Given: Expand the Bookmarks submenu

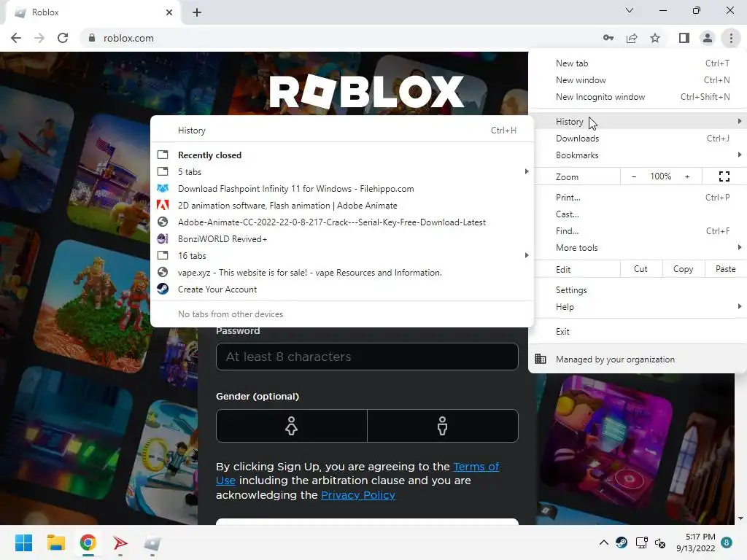Looking at the screenshot, I should click(x=638, y=155).
